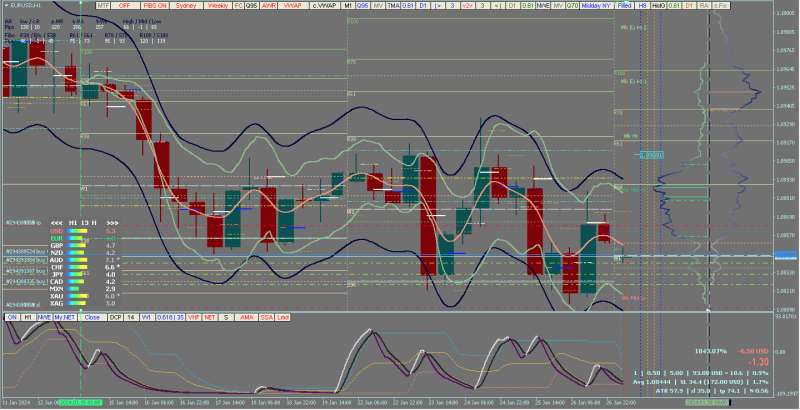Click the <| step-back button

[x=497, y=6]
